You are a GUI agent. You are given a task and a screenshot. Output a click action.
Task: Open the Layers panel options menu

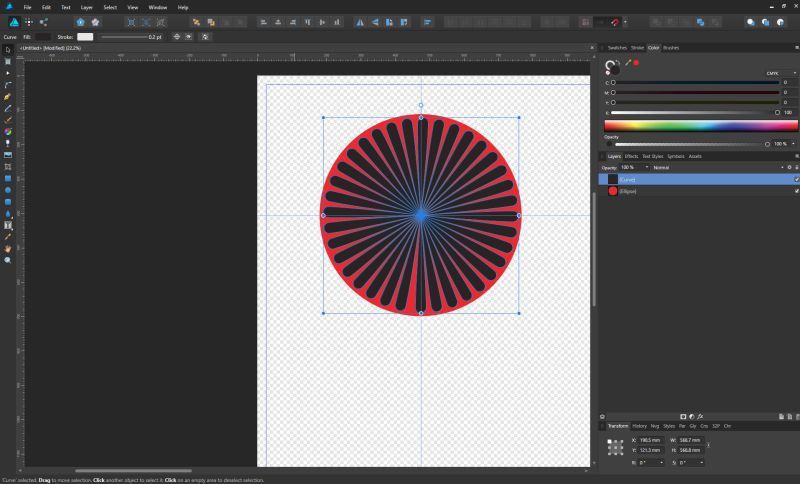click(796, 157)
